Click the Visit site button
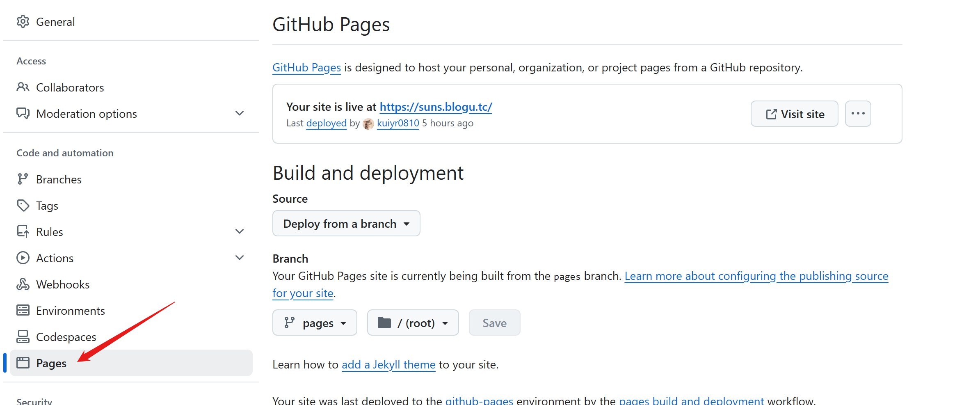 click(x=794, y=114)
